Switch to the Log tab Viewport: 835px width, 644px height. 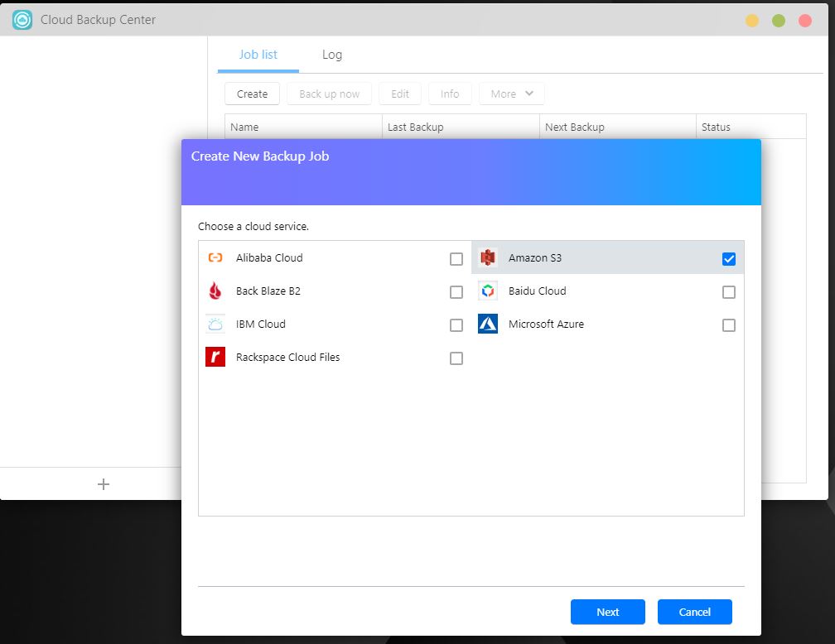(x=331, y=55)
